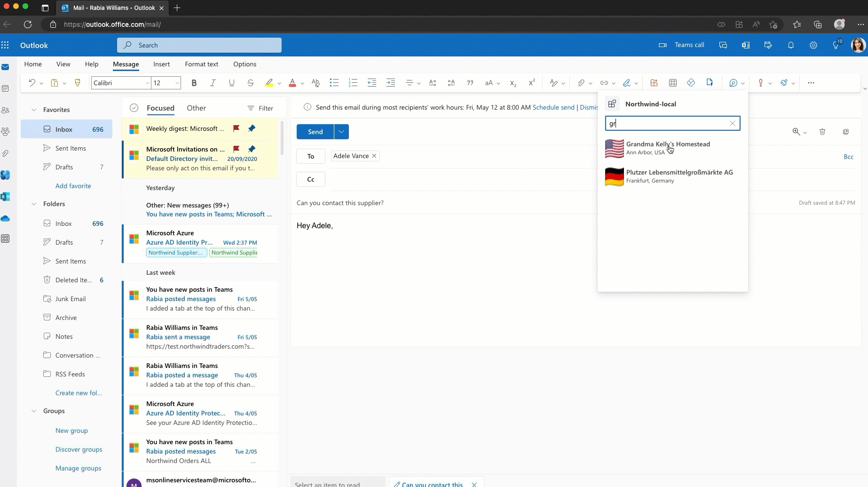Image resolution: width=868 pixels, height=487 pixels.
Task: Collapse the Favorites section
Action: pos(34,110)
